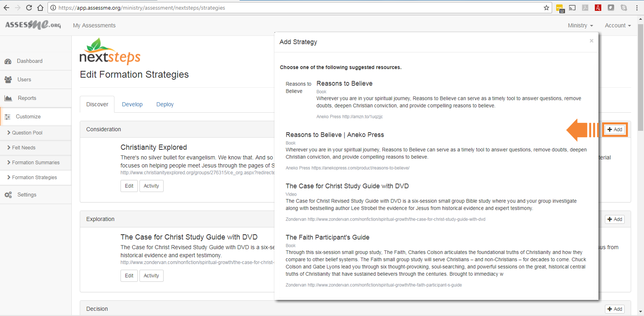Open Reports in the sidebar
This screenshot has height=316, width=644.
(x=35, y=98)
